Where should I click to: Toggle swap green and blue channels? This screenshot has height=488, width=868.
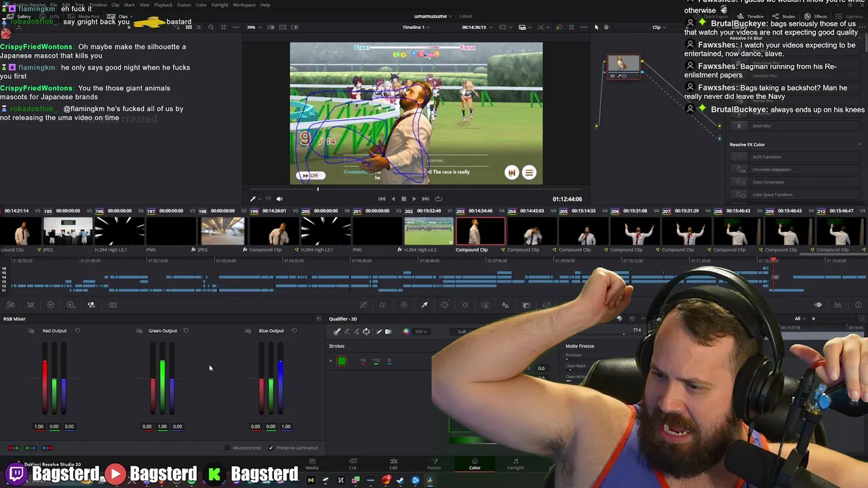click(31, 448)
